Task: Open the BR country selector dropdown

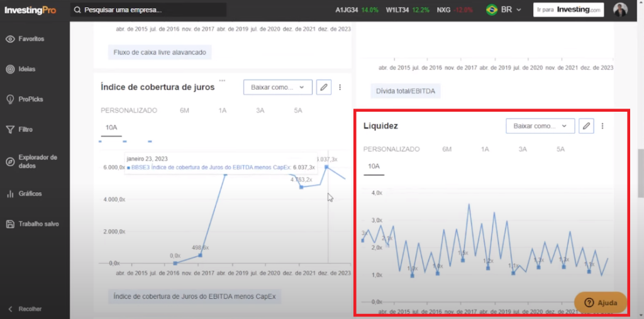Action: tap(504, 10)
